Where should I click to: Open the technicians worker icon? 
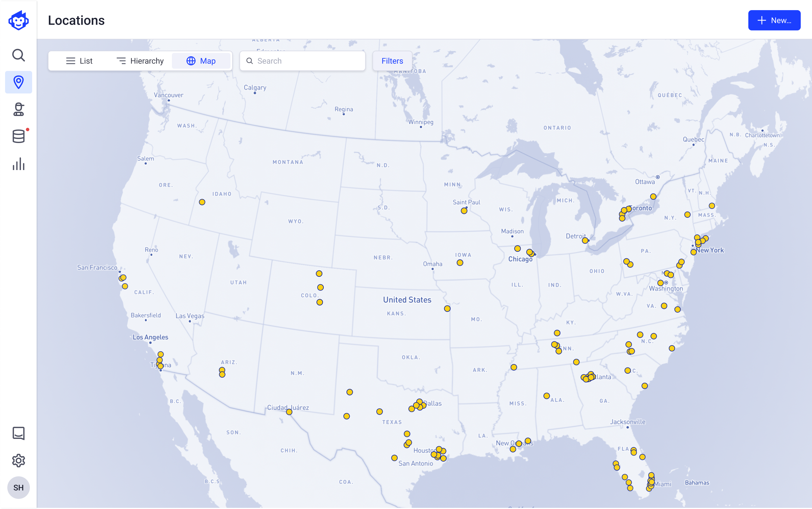(19, 110)
